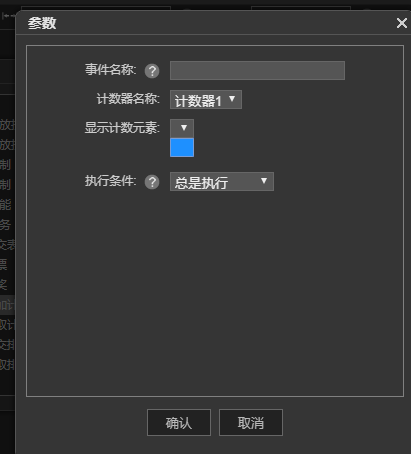411x454 pixels.
Task: Open the help tooltip beside 事件名称
Action: click(x=152, y=71)
